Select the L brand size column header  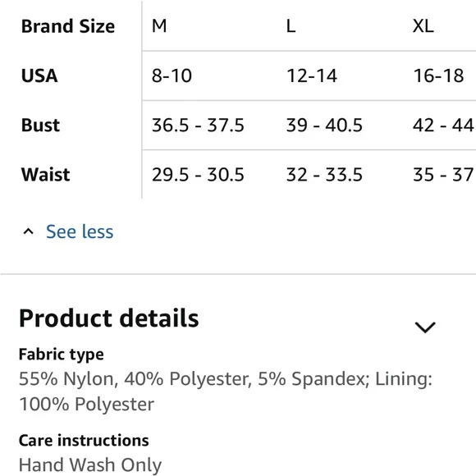point(291,26)
